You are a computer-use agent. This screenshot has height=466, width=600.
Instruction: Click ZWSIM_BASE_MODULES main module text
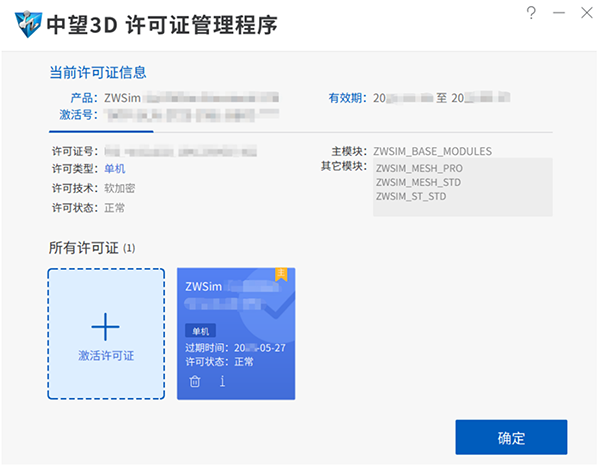coord(432,152)
